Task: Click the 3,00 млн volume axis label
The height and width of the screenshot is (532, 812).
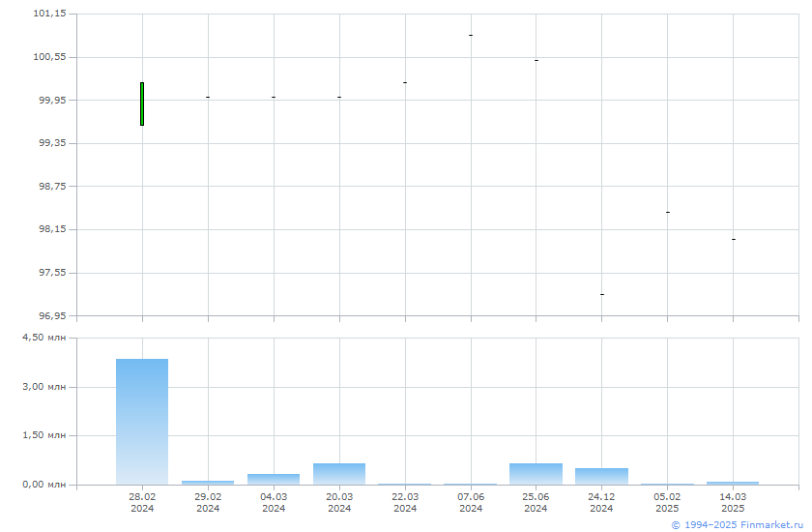Action: point(44,387)
